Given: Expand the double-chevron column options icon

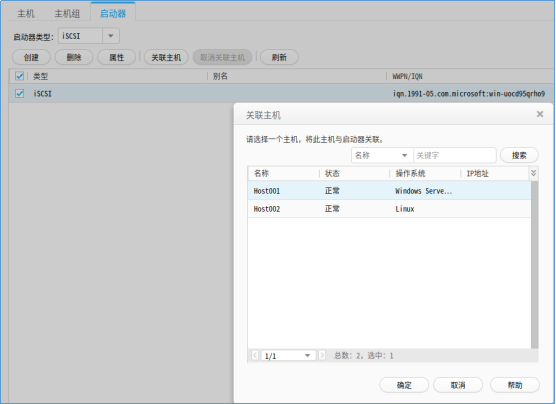Looking at the screenshot, I should [x=533, y=173].
